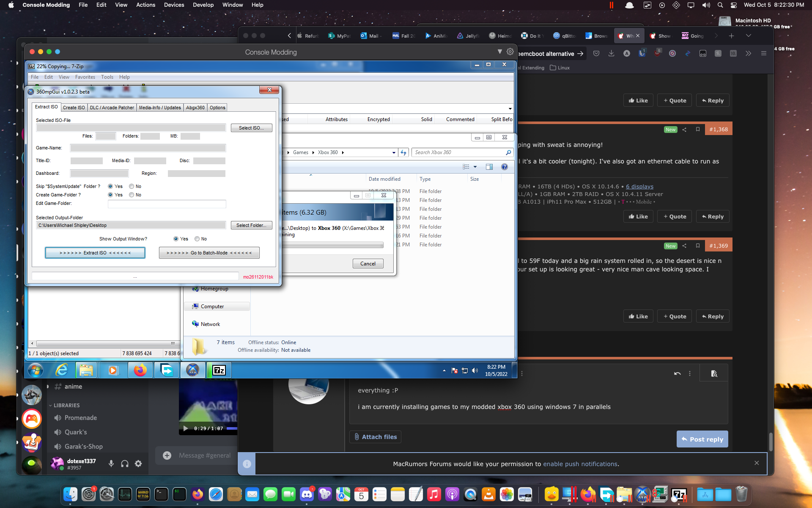Play the Discord video
The width and height of the screenshot is (812, 508).
point(185,428)
